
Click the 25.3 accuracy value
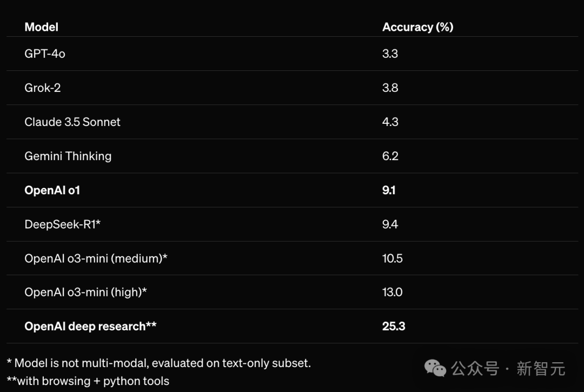[394, 326]
